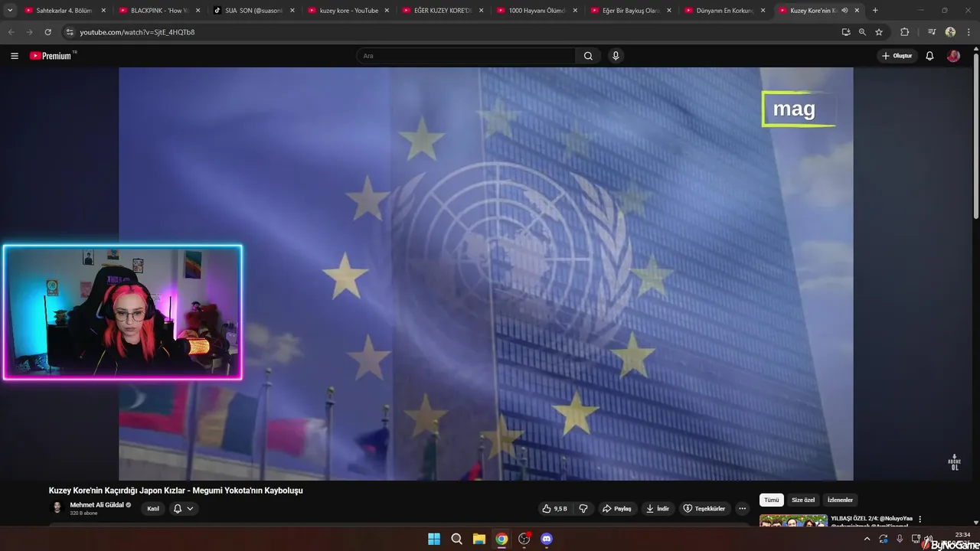Open YouTube notifications bell in header
Viewport: 980px width, 551px height.
pos(929,56)
